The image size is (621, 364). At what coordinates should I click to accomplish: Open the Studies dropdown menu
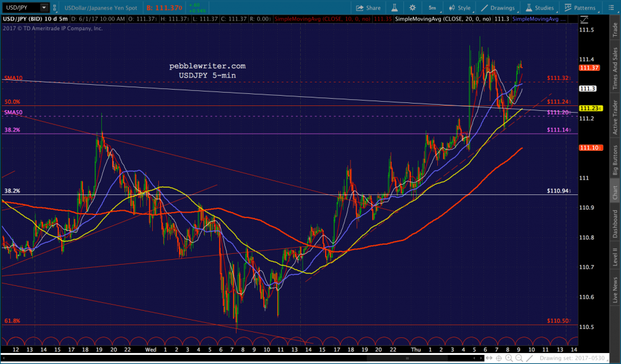[x=539, y=8]
